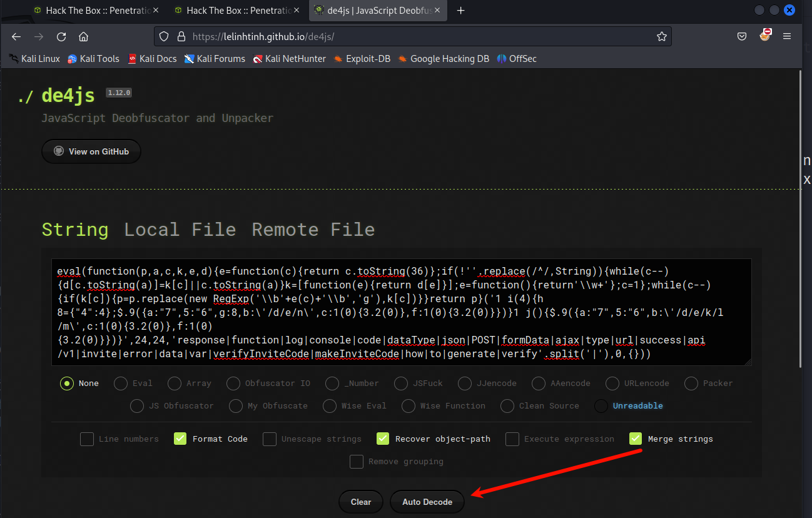The height and width of the screenshot is (518, 812).
Task: Reload the page with the refresh icon
Action: click(x=61, y=36)
